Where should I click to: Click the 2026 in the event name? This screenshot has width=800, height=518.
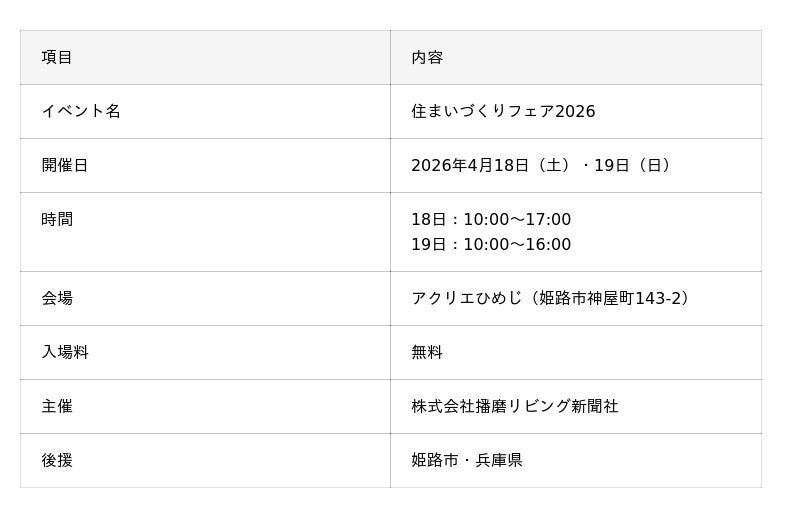[x=575, y=111]
